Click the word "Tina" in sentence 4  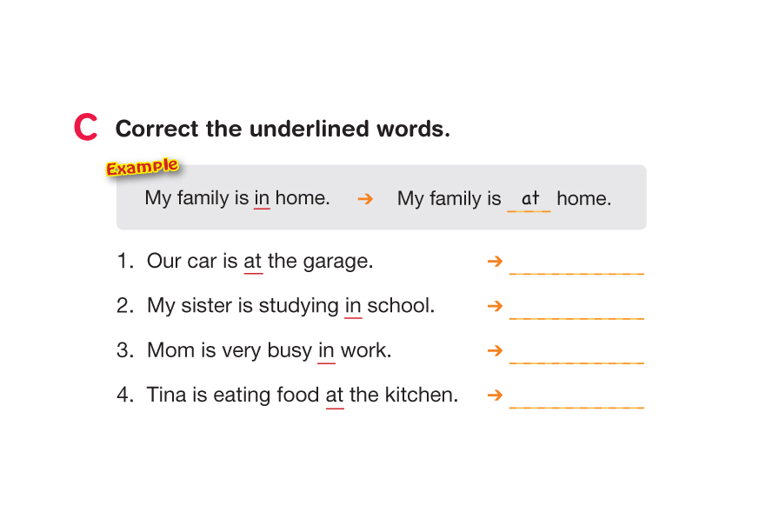(167, 396)
